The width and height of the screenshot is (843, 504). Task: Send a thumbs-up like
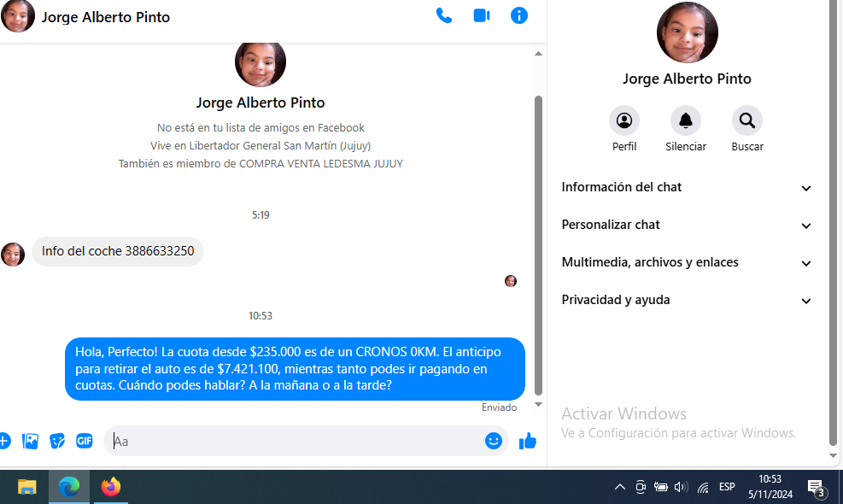(x=528, y=441)
